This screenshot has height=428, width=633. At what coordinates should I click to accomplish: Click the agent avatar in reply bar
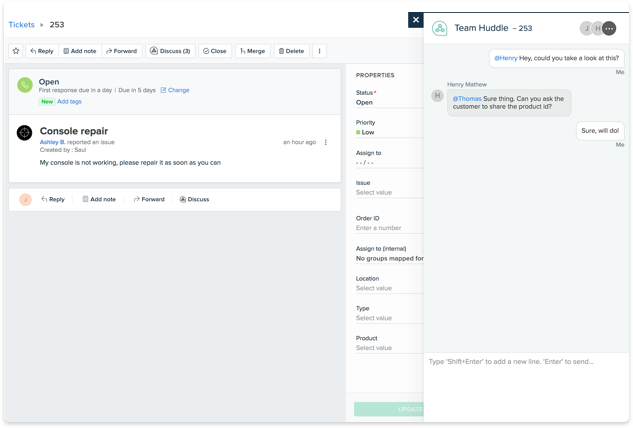point(25,199)
